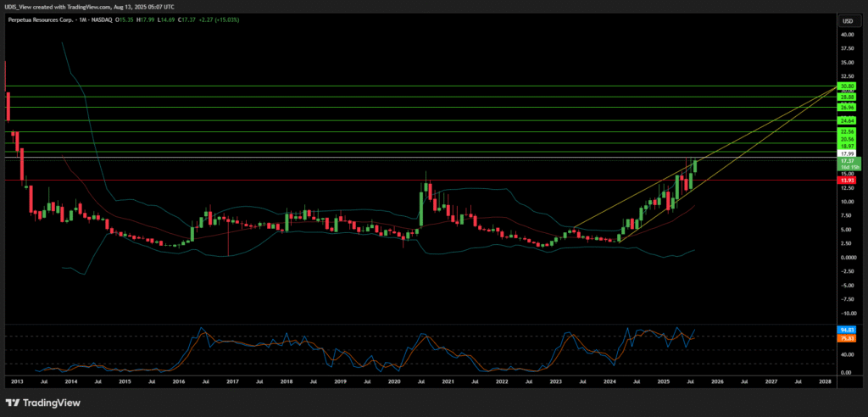
Task: Click the 22.56 price level label
Action: click(846, 132)
